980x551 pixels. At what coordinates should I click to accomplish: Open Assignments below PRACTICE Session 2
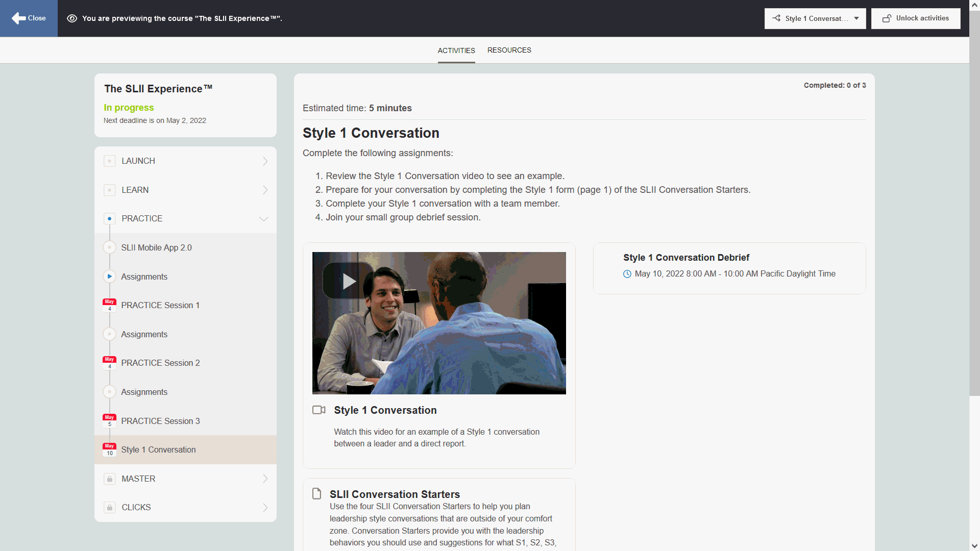click(x=144, y=392)
